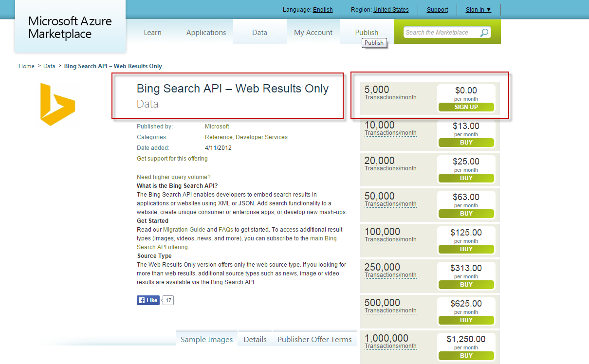Select the Data navigation tab

pos(259,33)
